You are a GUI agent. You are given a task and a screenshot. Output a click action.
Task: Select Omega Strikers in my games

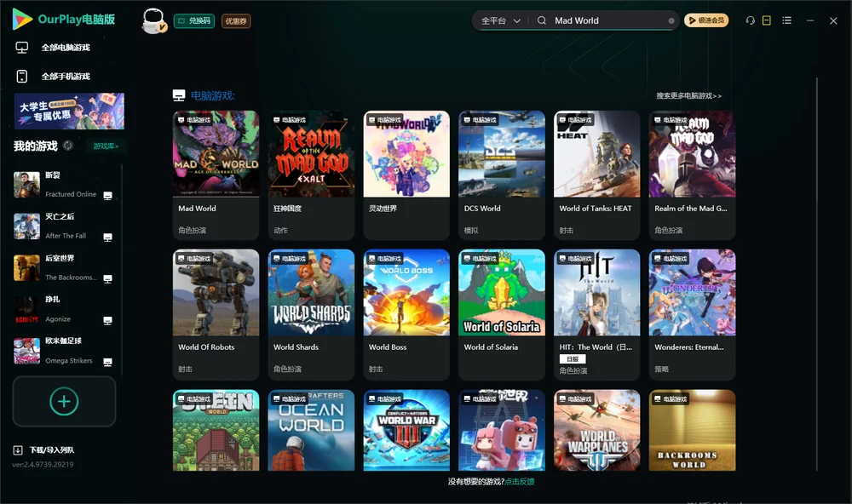[x=64, y=351]
